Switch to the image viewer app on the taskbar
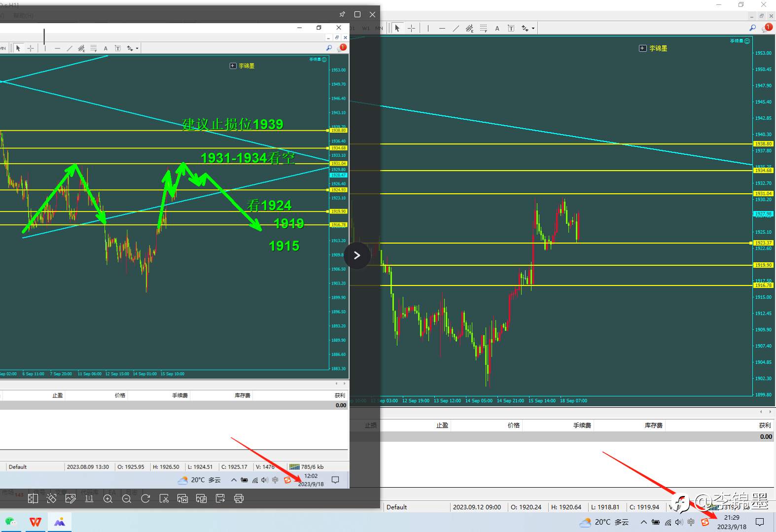Viewport: 776px width, 532px height. coord(60,522)
